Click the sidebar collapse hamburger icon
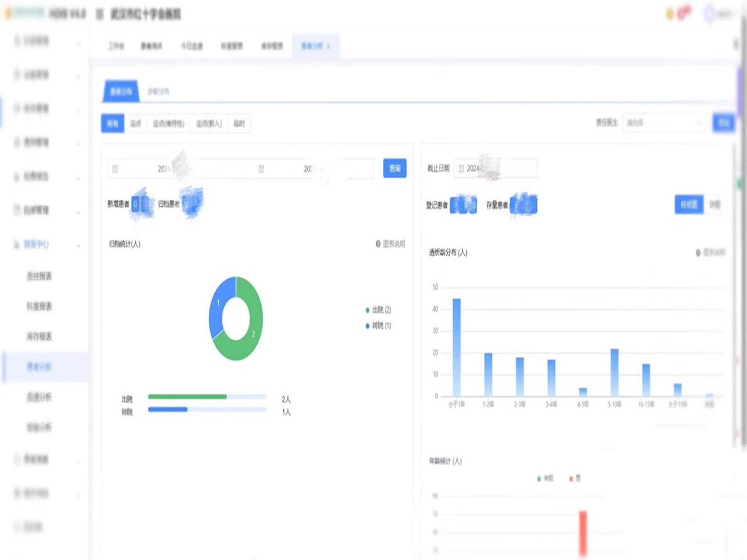The height and width of the screenshot is (560, 747). pos(100,14)
